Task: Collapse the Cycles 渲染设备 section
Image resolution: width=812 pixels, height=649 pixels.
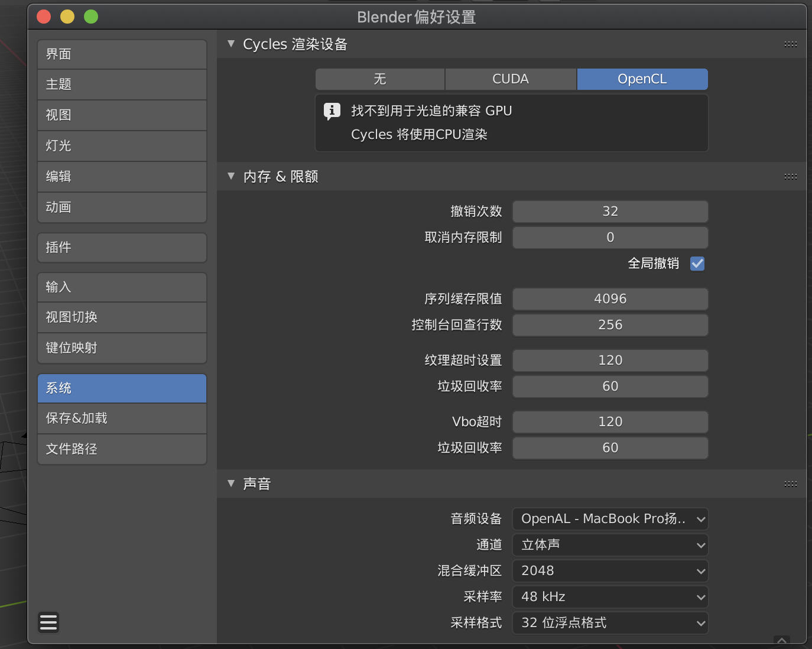Action: tap(231, 44)
